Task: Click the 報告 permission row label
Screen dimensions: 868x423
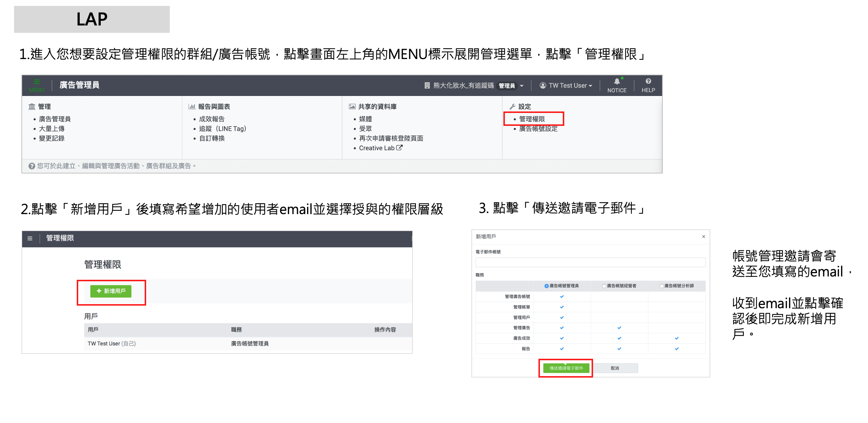Action: click(526, 349)
